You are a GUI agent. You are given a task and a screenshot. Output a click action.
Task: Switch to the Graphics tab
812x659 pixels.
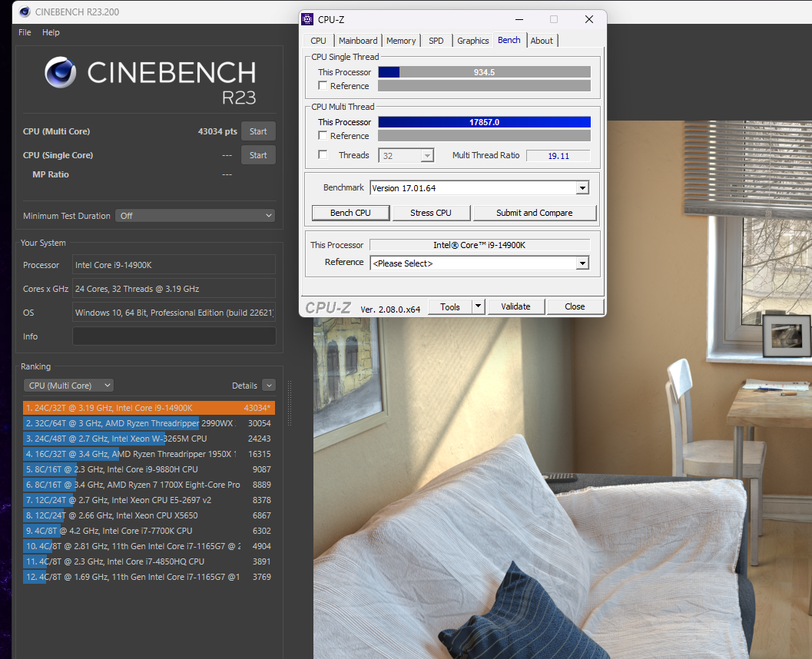[472, 41]
